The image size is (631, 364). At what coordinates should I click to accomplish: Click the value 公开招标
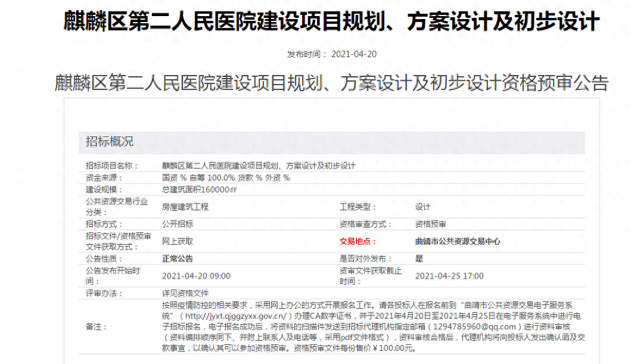pyautogui.click(x=178, y=224)
